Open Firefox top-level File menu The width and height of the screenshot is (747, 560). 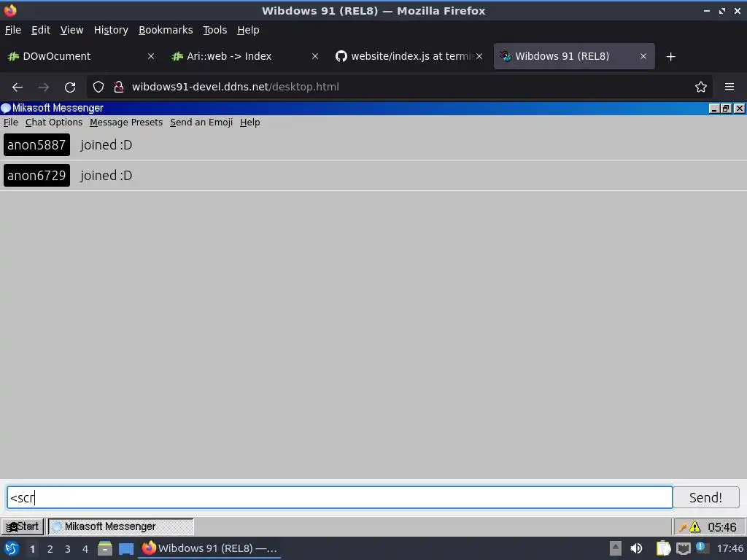coord(13,30)
